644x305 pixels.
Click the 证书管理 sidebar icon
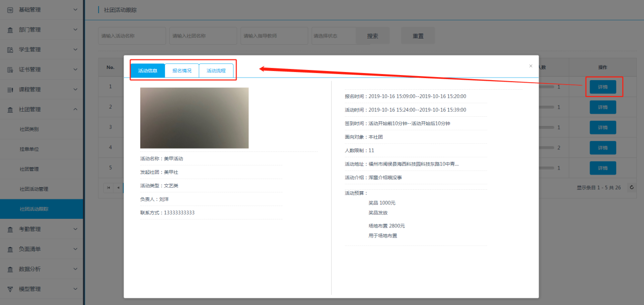click(10, 70)
